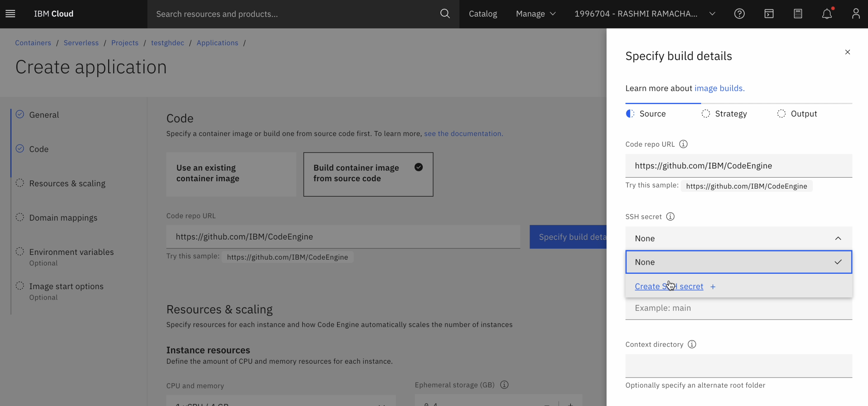This screenshot has height=406, width=868.
Task: Switch to the Source tab
Action: (x=652, y=114)
